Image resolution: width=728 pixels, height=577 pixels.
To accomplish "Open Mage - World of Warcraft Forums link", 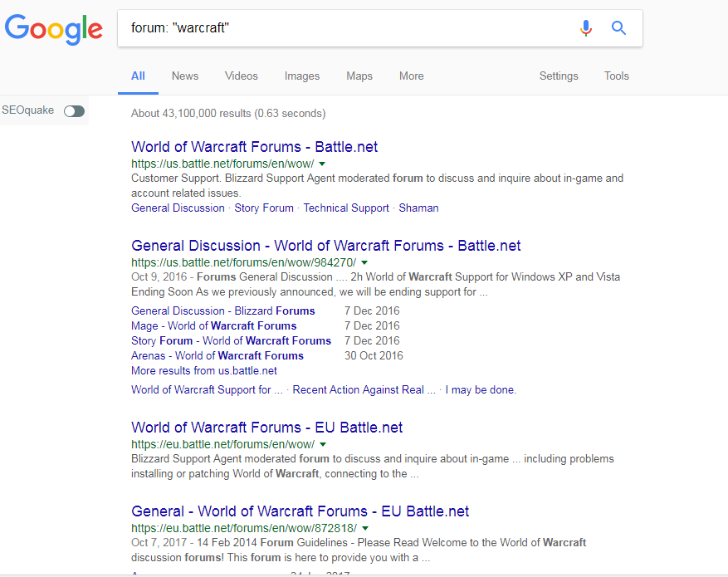I will pyautogui.click(x=213, y=326).
